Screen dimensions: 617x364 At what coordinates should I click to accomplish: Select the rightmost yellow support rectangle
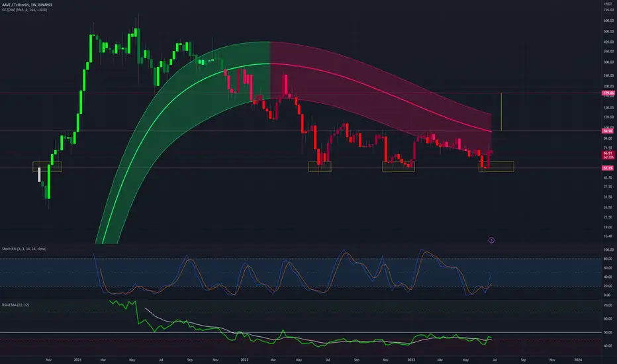pos(497,167)
